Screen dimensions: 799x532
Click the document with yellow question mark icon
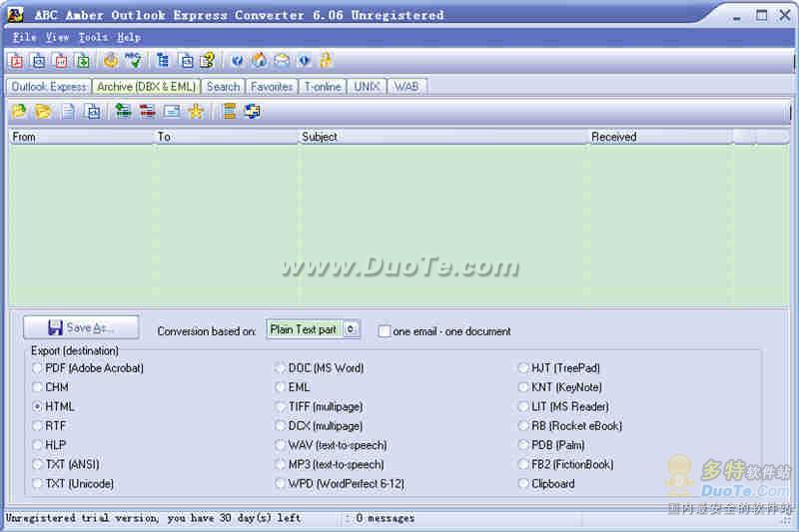pyautogui.click(x=207, y=61)
